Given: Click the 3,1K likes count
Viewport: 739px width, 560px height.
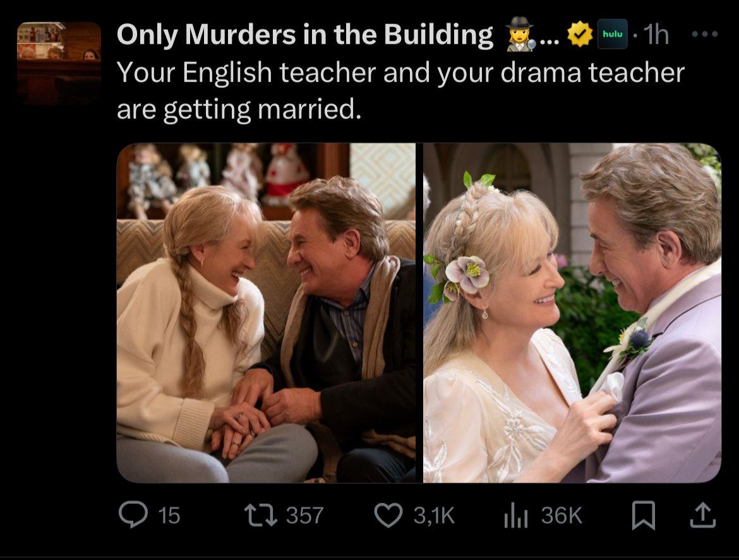Looking at the screenshot, I should (434, 515).
